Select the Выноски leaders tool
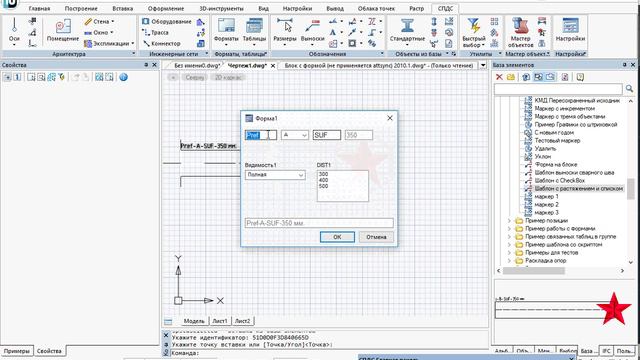Image resolution: width=640 pixels, height=360 pixels. [312, 30]
